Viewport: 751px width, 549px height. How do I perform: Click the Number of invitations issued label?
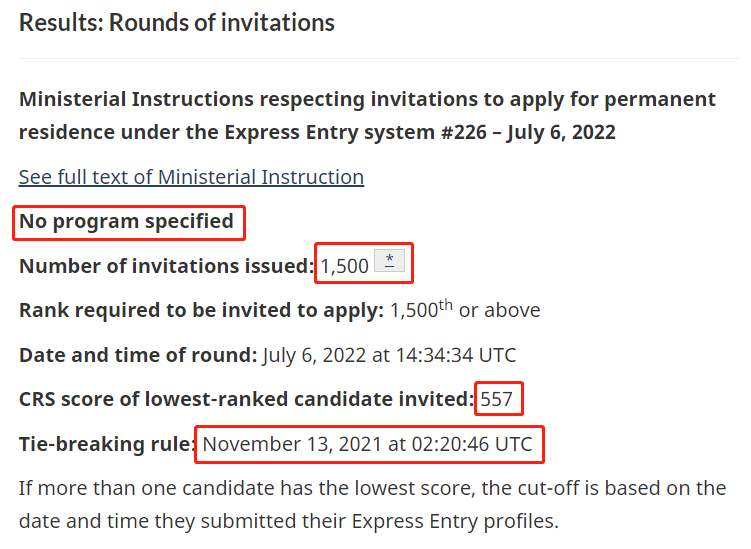pos(166,266)
